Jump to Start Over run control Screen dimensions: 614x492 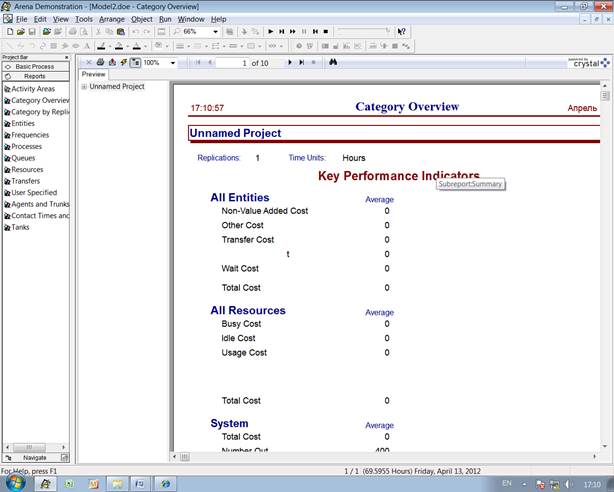[x=315, y=32]
